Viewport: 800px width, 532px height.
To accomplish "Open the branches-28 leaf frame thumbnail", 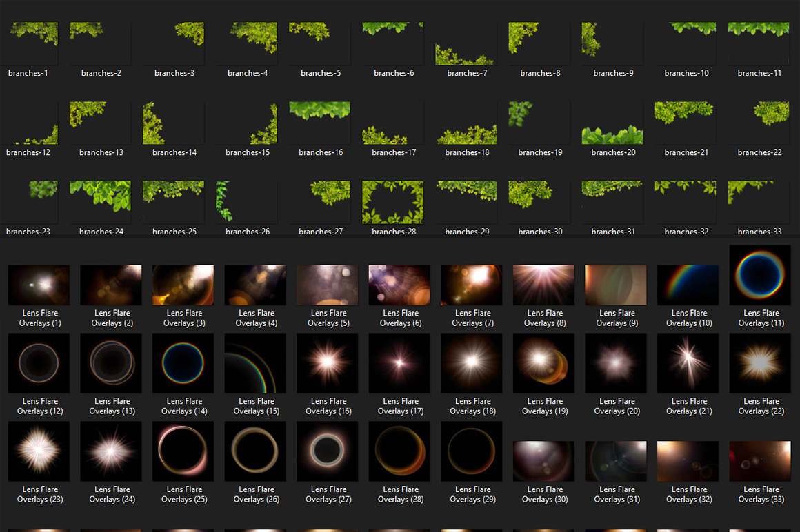I will [x=393, y=202].
